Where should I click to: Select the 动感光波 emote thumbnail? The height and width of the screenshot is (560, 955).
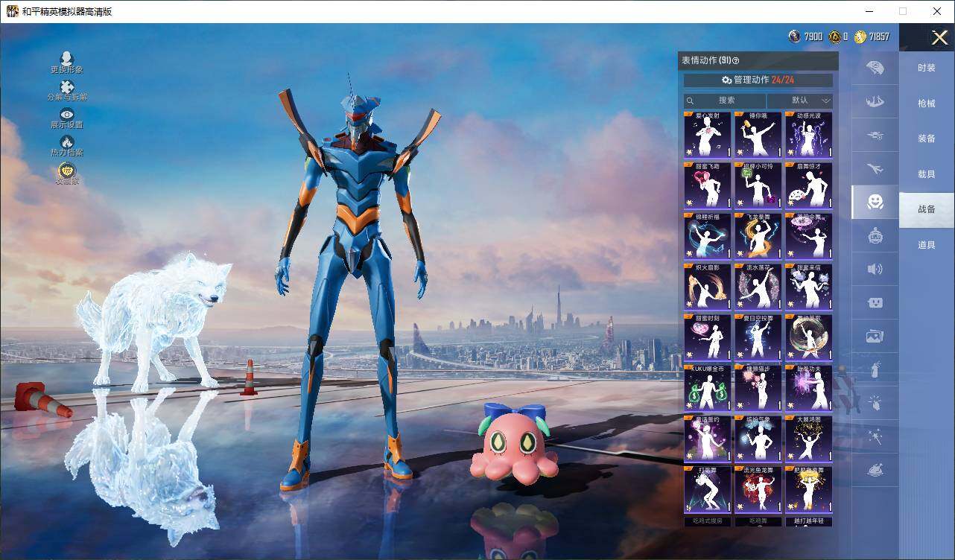pos(809,135)
